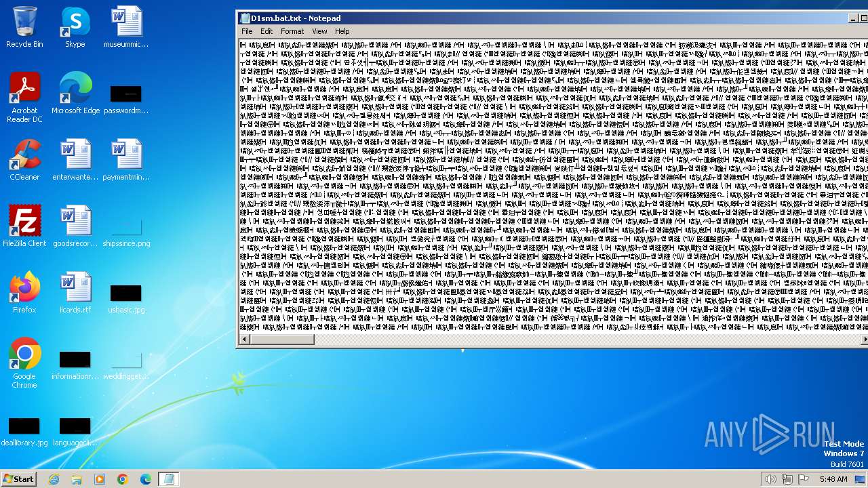Click the Notepad horizontal scrollbar track
Viewport: 868px width, 488px height.
587,340
